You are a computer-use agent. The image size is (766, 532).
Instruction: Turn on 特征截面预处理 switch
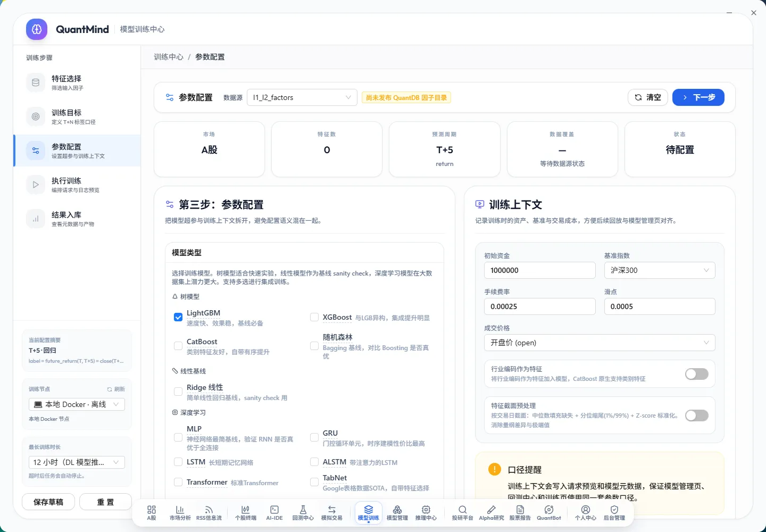(x=697, y=415)
